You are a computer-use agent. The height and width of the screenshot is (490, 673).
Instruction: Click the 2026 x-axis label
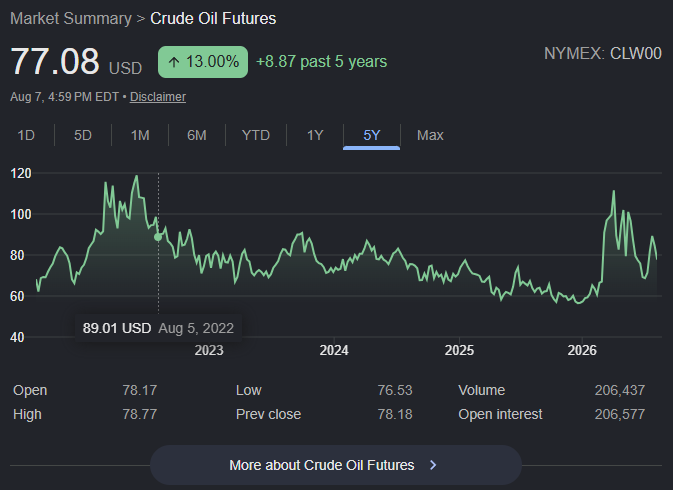click(582, 351)
